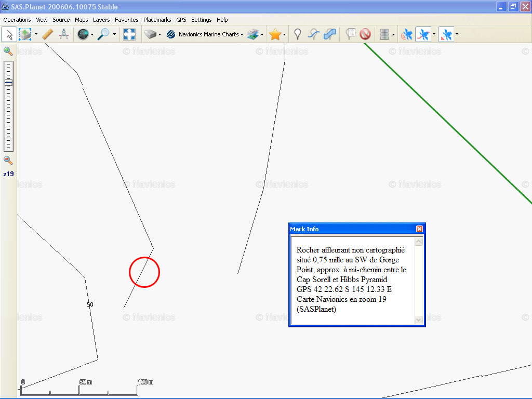Click zoom out magnifier with minus
Screen dimensions: 532x399
tap(8, 161)
